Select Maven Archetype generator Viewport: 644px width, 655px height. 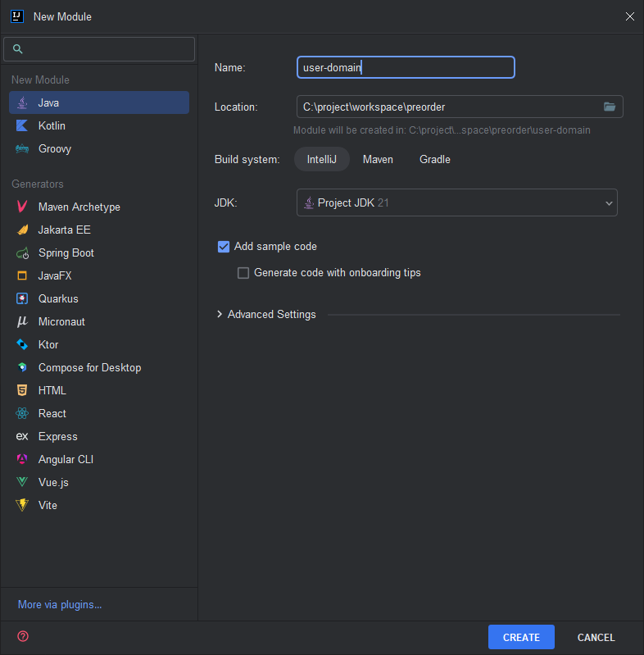point(99,207)
